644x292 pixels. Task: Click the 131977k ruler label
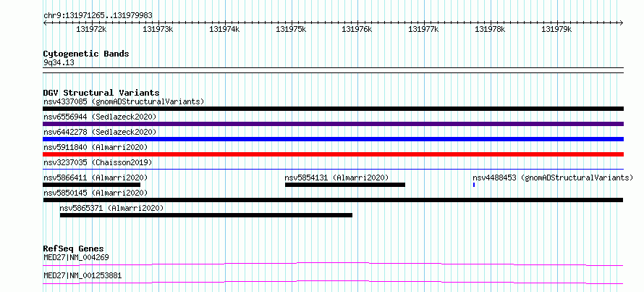423,29
